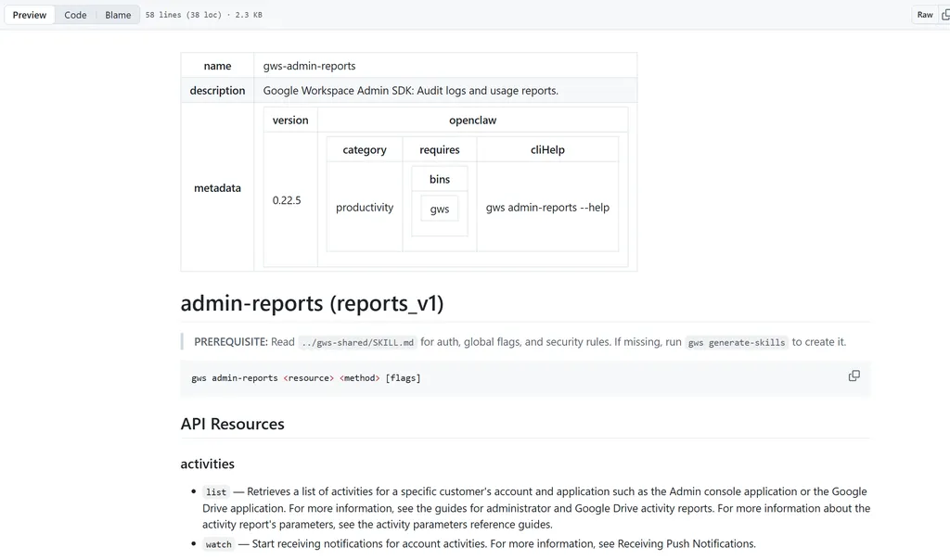Click the 'gws' bins value cell
This screenshot has height=560, width=950.
pyautogui.click(x=439, y=209)
